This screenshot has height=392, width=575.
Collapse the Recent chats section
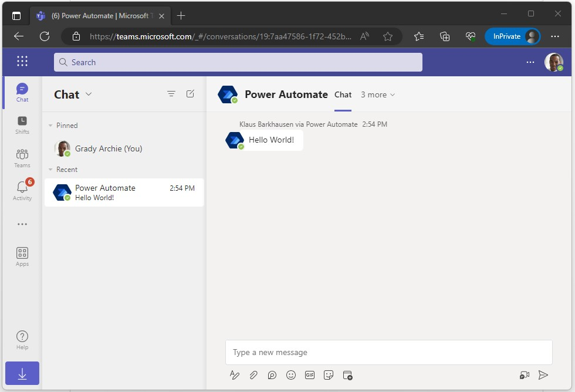50,170
